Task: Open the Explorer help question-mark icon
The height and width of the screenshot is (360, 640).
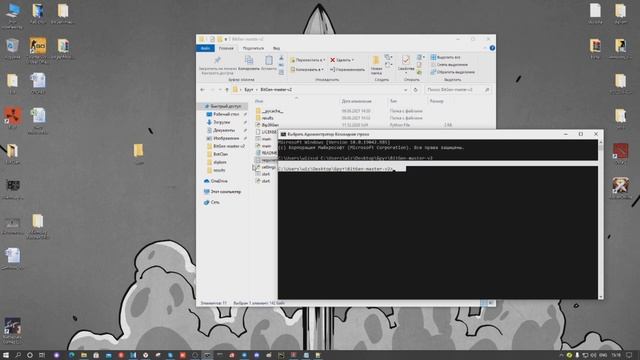Action: (492, 48)
